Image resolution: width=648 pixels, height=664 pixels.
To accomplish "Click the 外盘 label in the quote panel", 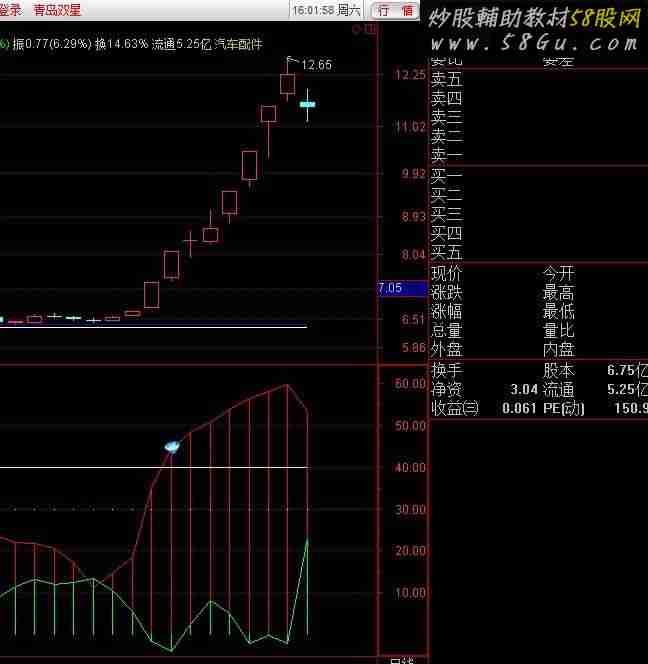I will click(x=446, y=349).
